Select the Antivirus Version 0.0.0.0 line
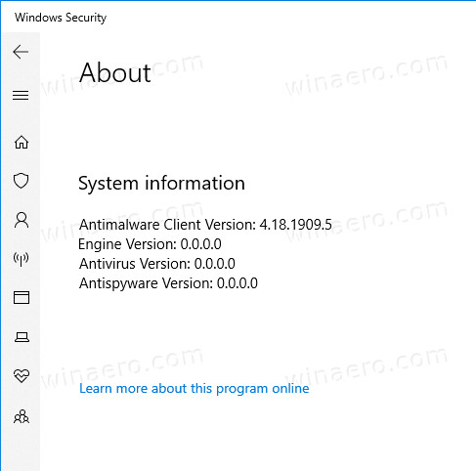The width and height of the screenshot is (476, 471). (x=157, y=264)
